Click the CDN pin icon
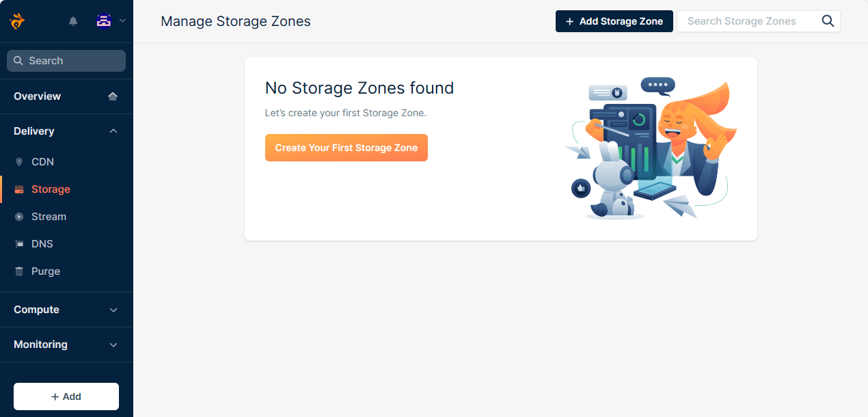868x417 pixels. coord(19,162)
